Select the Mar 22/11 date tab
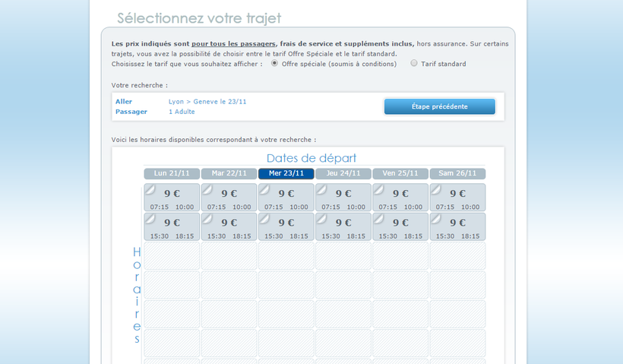 229,173
